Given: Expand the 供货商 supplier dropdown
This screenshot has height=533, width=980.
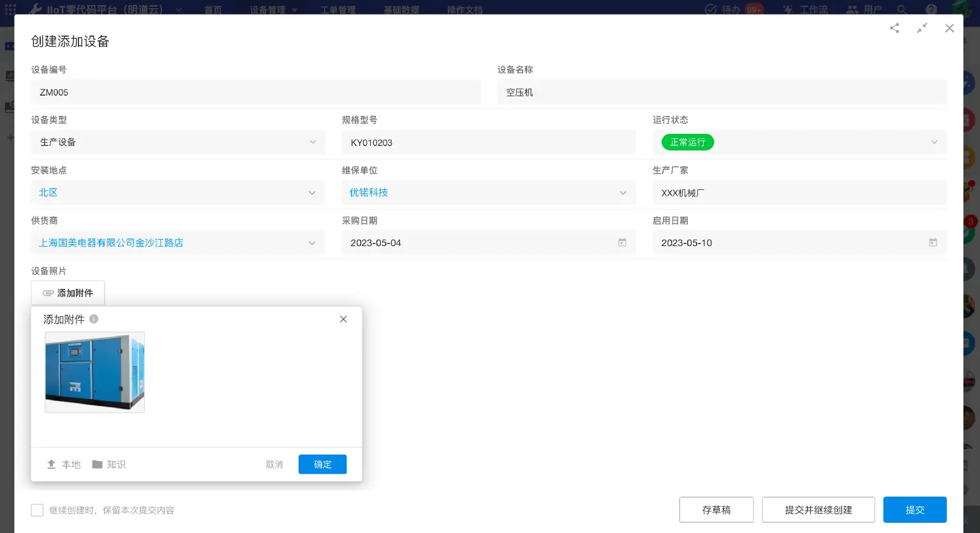Looking at the screenshot, I should [x=312, y=242].
